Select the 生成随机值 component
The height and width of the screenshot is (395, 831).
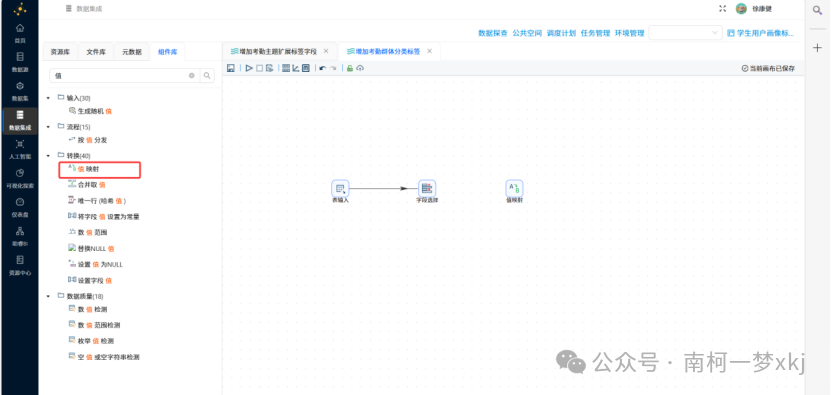coord(90,111)
